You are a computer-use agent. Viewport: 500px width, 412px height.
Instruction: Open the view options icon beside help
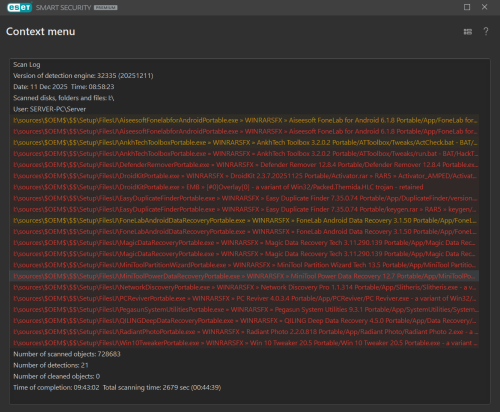tap(468, 32)
